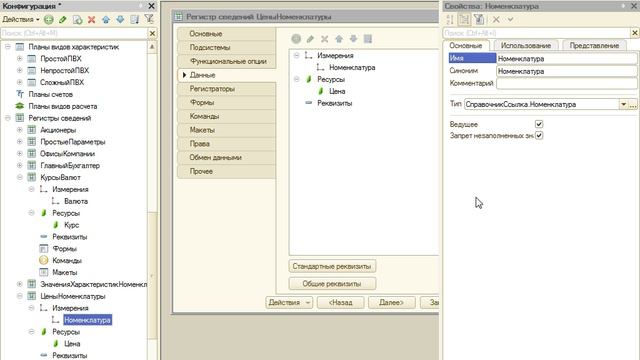
Task: Click the alphabetical sort icon in Properties toolbar
Action: pyautogui.click(x=450, y=19)
